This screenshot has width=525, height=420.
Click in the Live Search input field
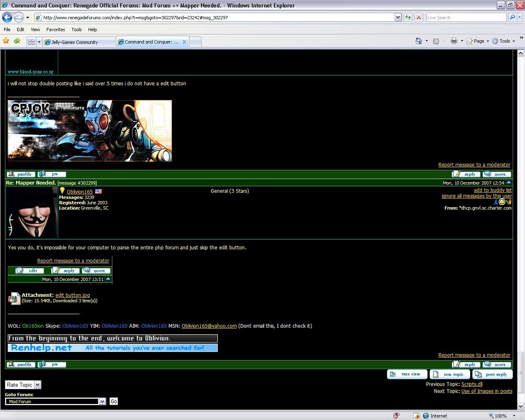tap(466, 17)
